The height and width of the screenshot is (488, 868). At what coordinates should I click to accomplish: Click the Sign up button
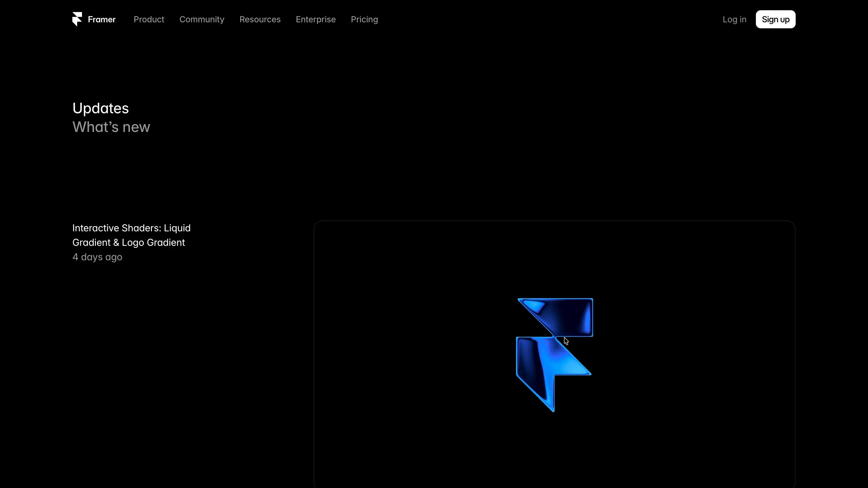(x=775, y=19)
